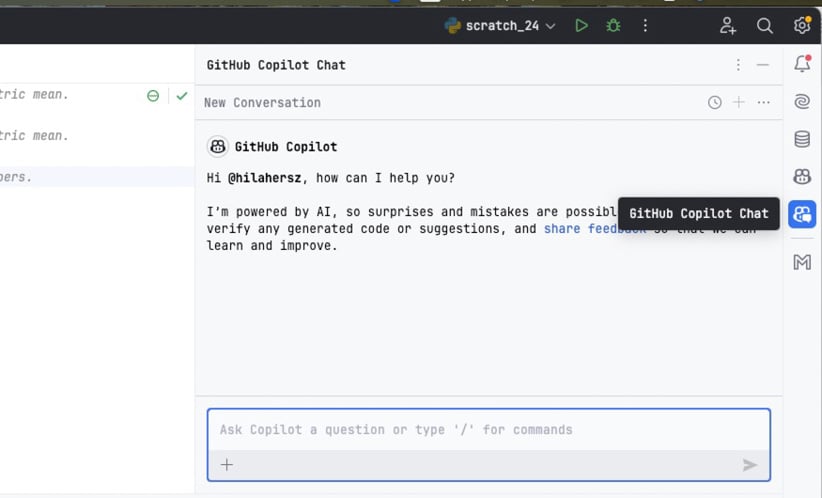Open the conversation more options ellipsis

click(x=763, y=102)
